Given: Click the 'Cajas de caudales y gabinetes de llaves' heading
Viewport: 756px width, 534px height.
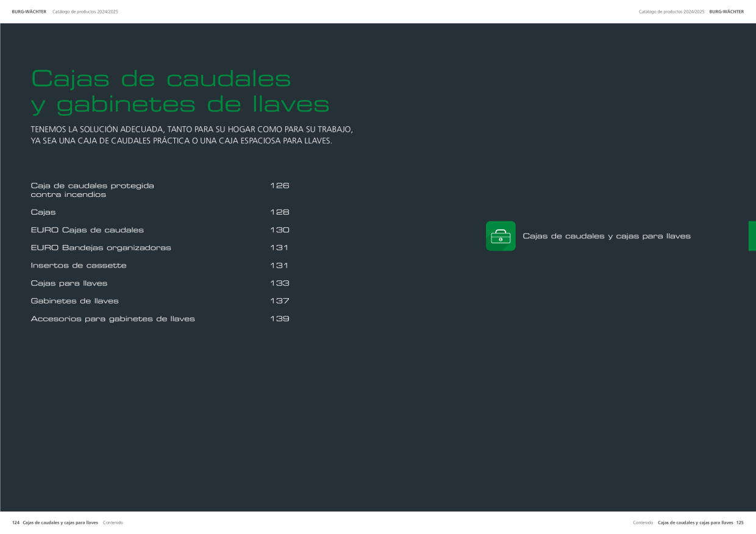Looking at the screenshot, I should (x=180, y=91).
